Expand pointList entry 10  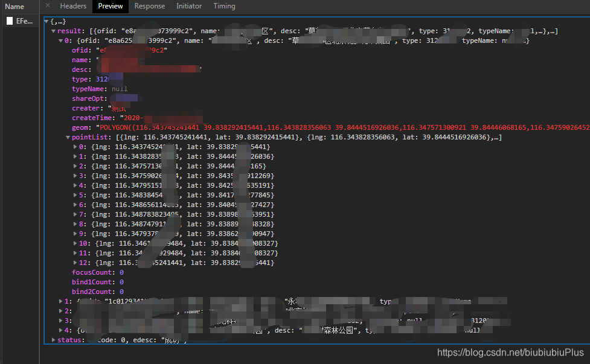(x=75, y=243)
